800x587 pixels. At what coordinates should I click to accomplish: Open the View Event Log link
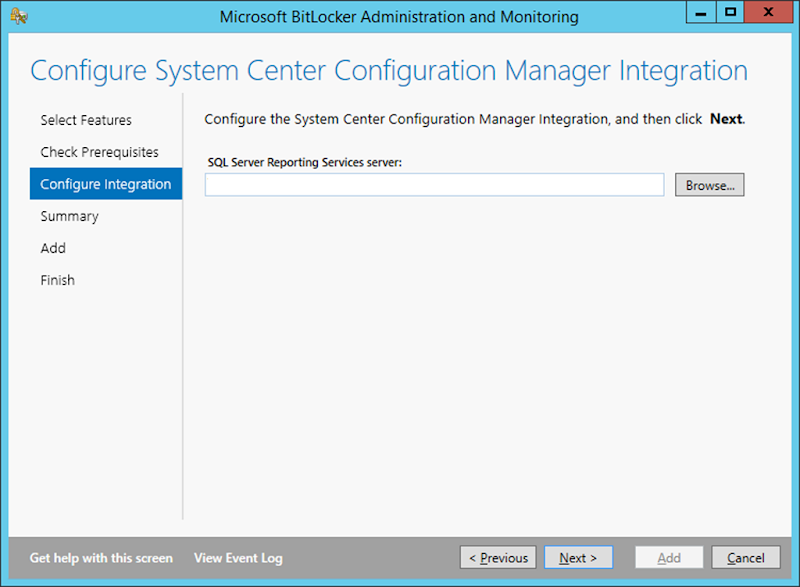click(x=238, y=558)
